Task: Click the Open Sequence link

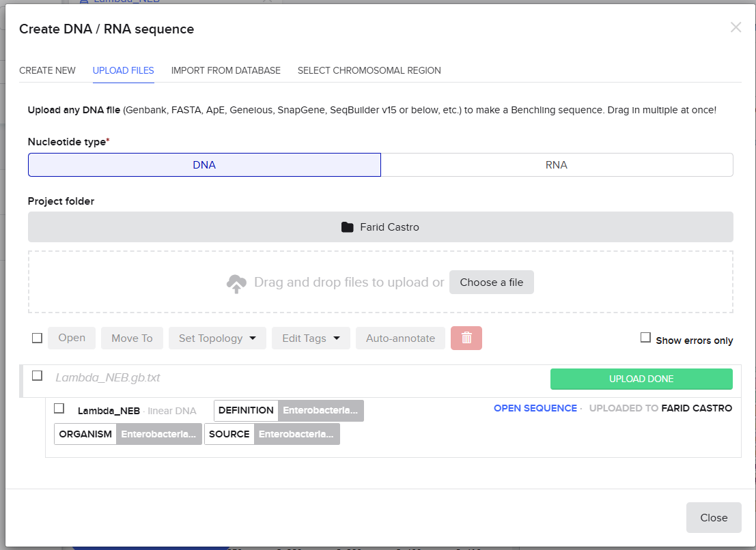Action: (x=535, y=408)
